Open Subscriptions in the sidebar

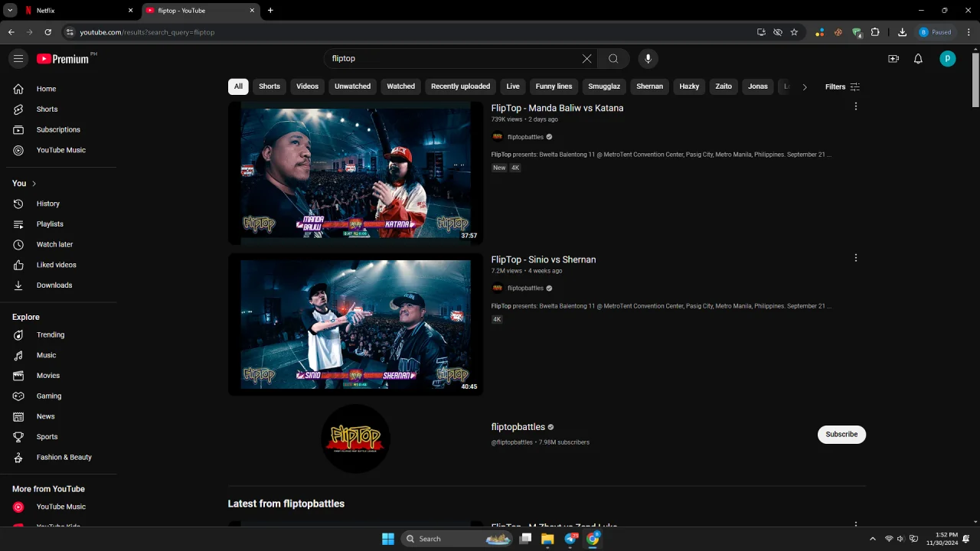[58, 129]
